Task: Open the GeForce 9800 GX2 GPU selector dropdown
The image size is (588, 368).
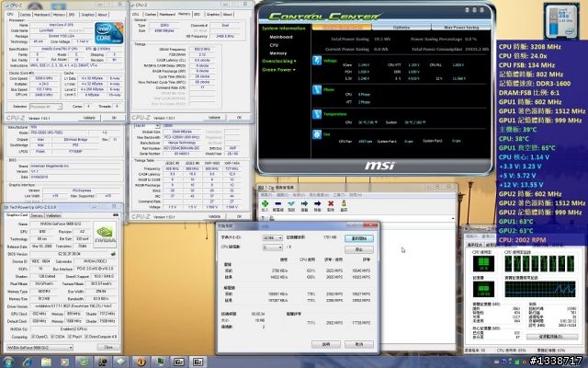Action: tap(40, 348)
